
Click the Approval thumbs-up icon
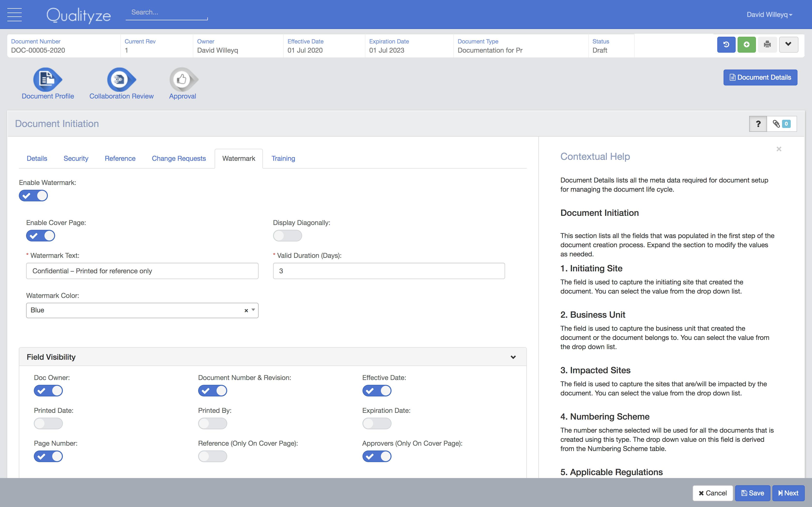tap(182, 80)
